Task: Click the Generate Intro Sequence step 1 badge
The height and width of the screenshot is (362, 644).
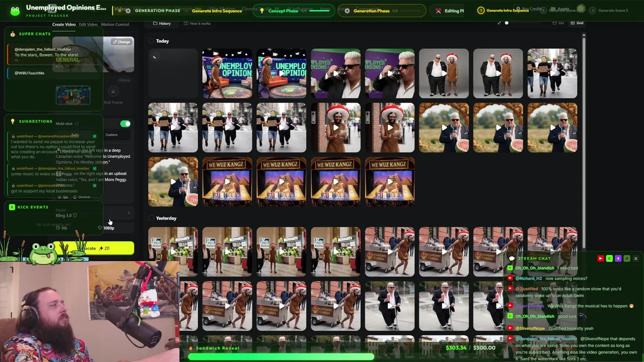Action: [480, 11]
